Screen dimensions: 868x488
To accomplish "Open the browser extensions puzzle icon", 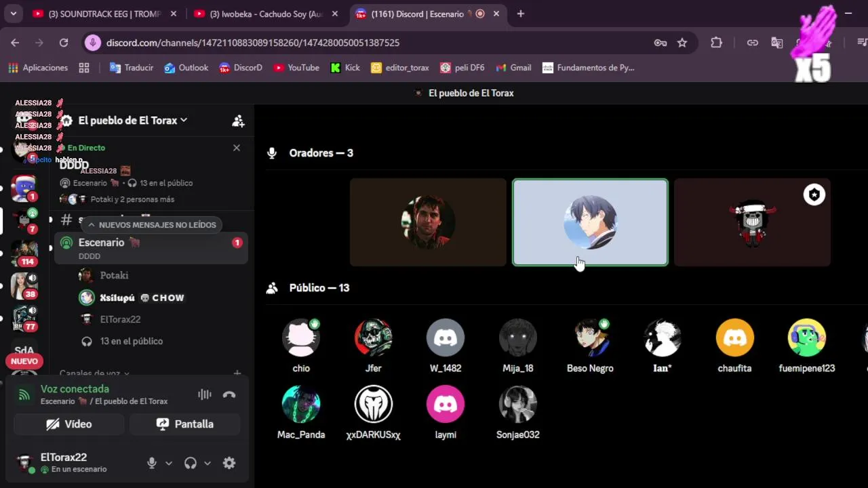I will pos(716,43).
